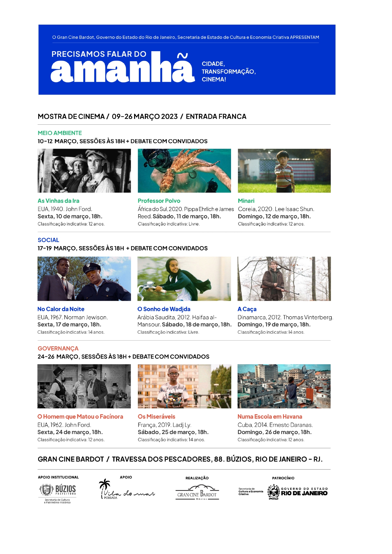Click 'Coreia, 2020. Lee Isaac Shun.' credit line
Viewport: 392px width, 554px height.
coord(276,209)
